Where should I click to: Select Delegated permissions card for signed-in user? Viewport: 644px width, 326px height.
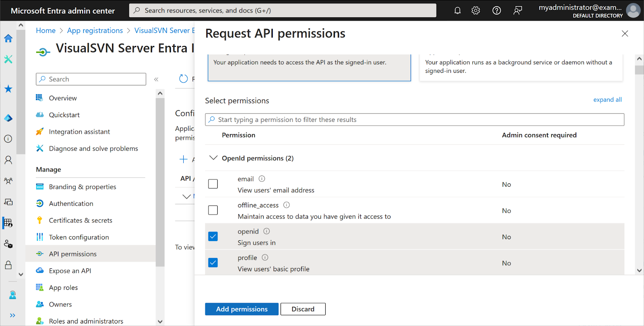[309, 68]
